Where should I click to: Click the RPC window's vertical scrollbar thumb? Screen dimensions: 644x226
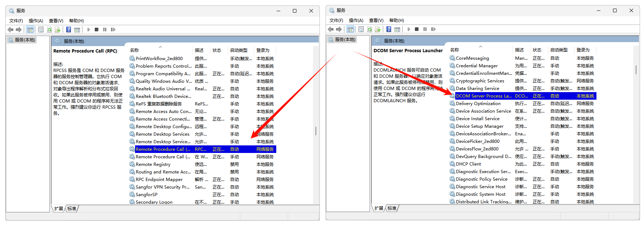316,131
